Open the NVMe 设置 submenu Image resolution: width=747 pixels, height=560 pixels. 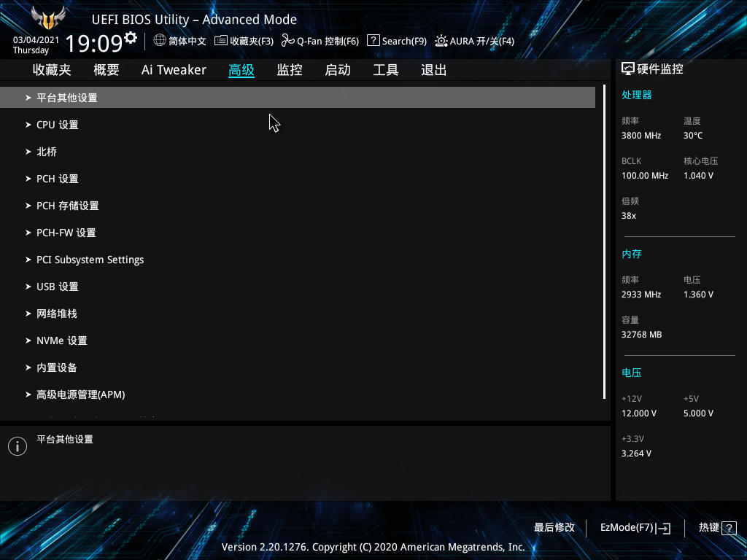coord(61,341)
